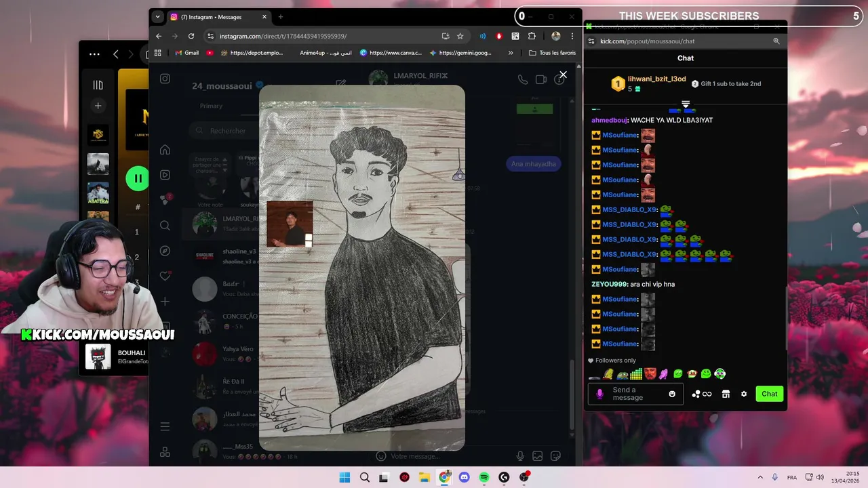
Task: Open the Kick chat shop icon
Action: [x=726, y=394]
